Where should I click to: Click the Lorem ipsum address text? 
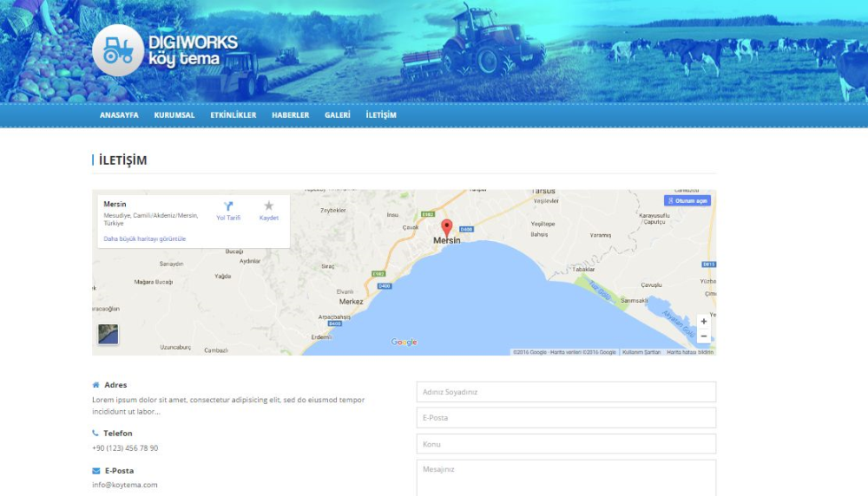[x=228, y=405]
